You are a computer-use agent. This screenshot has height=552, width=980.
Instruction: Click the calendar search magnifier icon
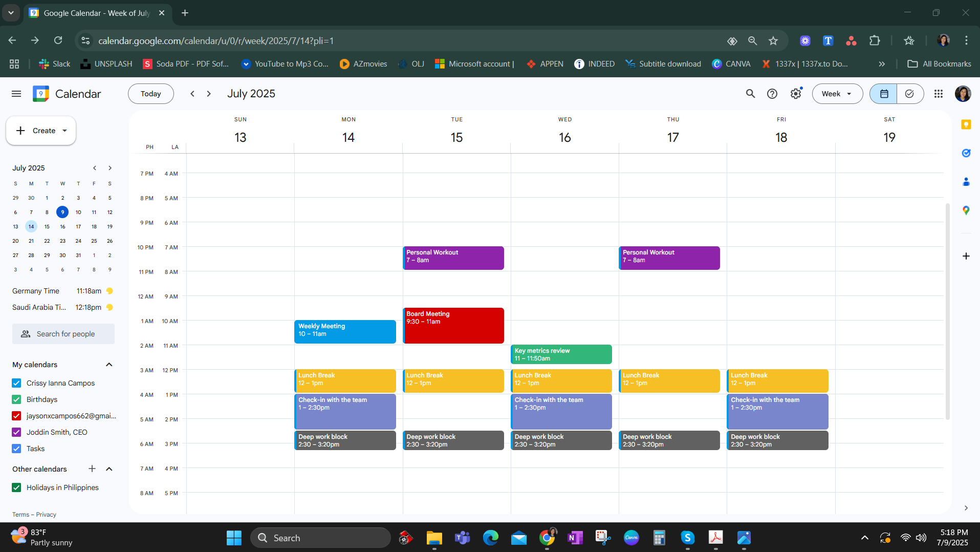[750, 94]
